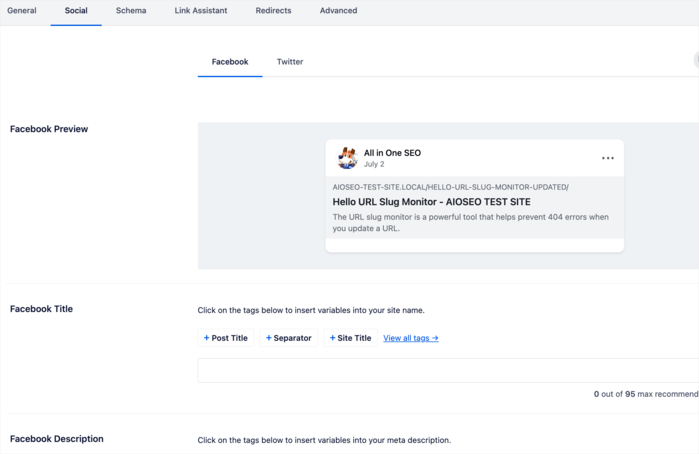
Task: Go to the Redirects tab
Action: tap(273, 11)
